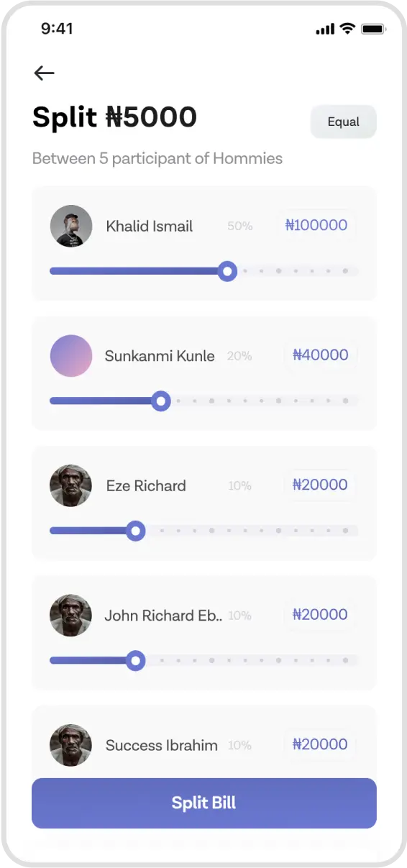Tap John Richard Eb.. avatar
The width and height of the screenshot is (407, 868).
click(71, 616)
